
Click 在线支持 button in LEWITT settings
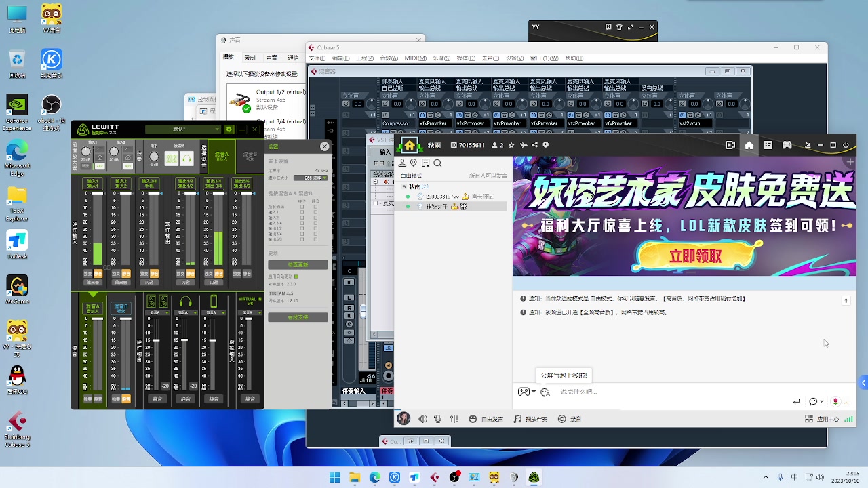tap(298, 317)
